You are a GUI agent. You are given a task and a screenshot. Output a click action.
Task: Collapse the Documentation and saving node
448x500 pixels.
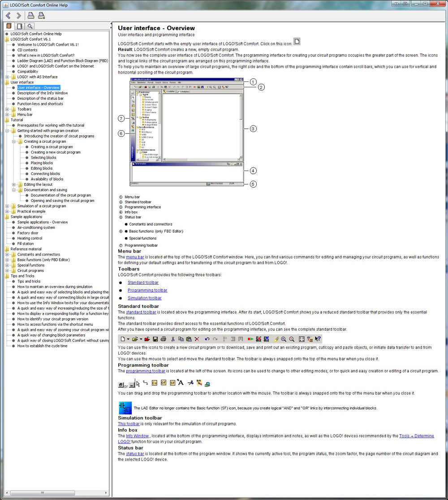14,190
